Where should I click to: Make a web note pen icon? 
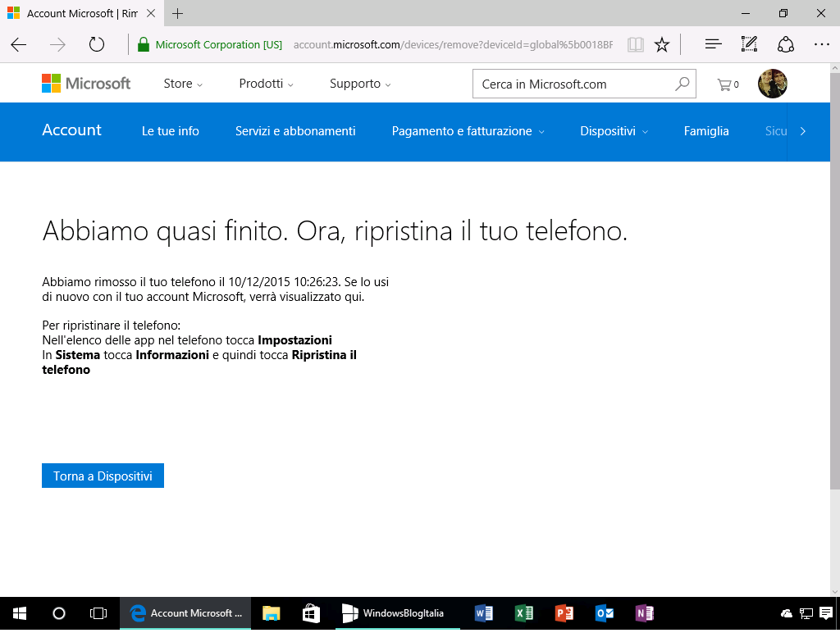[749, 44]
